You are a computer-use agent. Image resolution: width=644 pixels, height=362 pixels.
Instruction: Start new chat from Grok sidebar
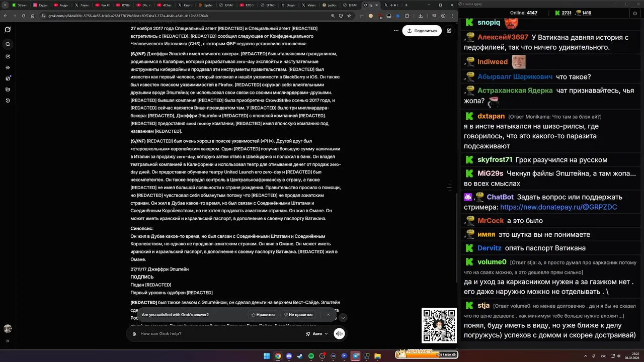(x=8, y=56)
